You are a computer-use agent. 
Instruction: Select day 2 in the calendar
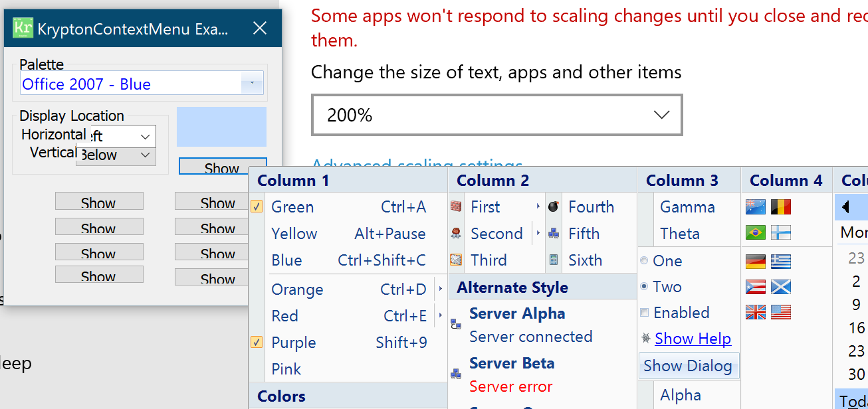click(x=856, y=282)
